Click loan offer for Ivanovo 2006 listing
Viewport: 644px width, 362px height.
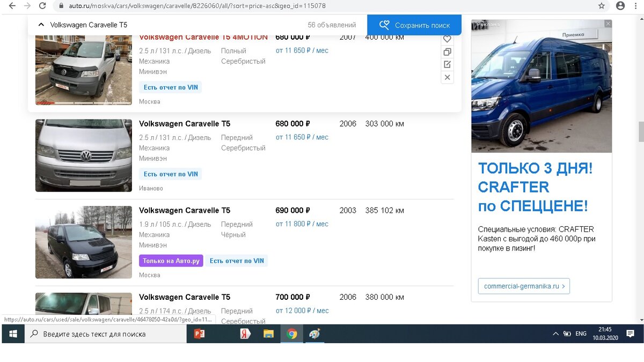coord(302,137)
